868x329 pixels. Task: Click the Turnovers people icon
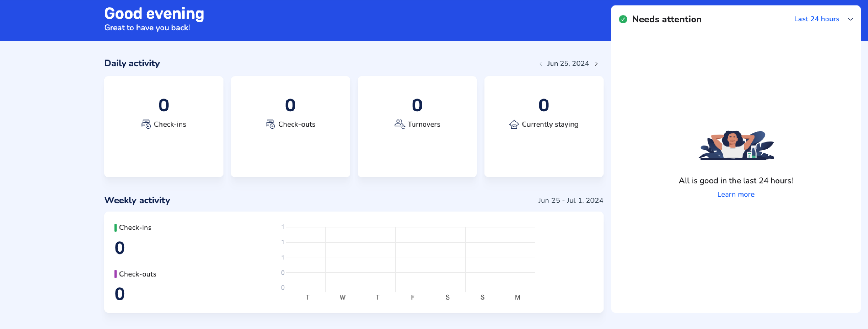click(399, 124)
